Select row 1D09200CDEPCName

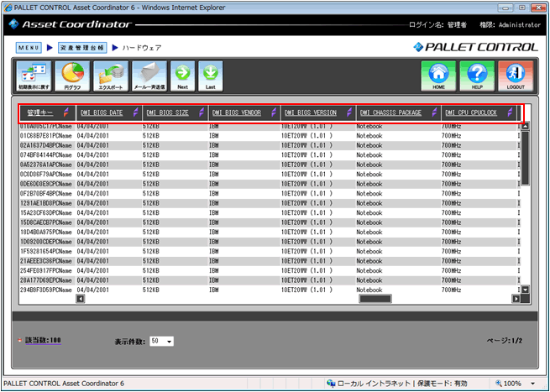point(270,242)
